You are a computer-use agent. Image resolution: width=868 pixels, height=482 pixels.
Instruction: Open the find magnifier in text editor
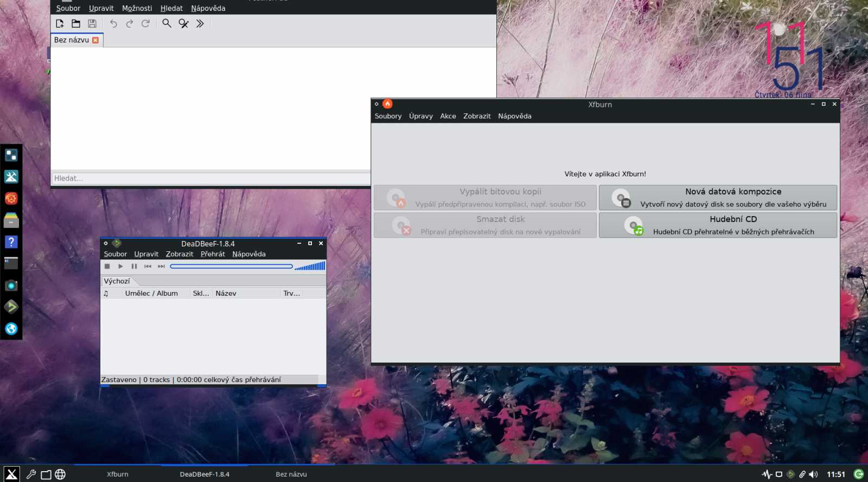pyautogui.click(x=167, y=23)
